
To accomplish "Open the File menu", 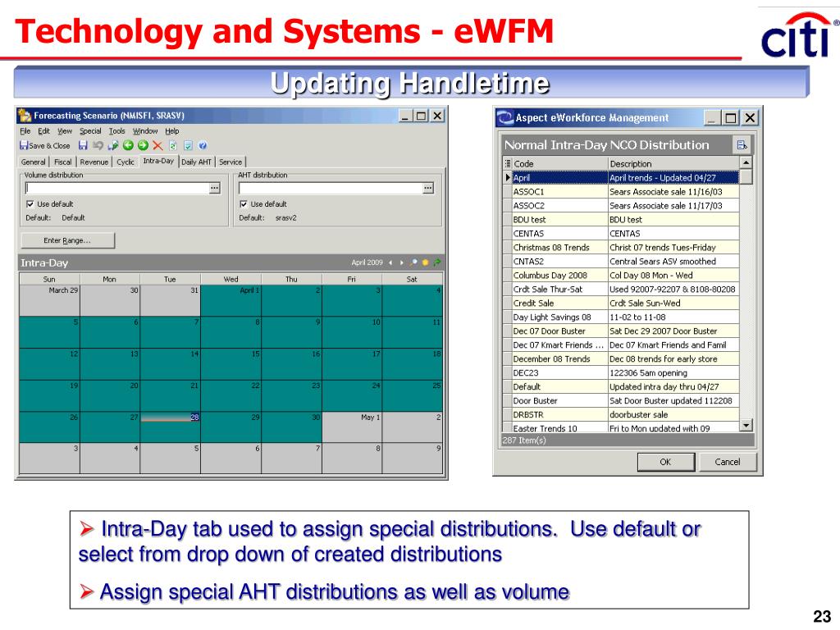I will tap(25, 130).
